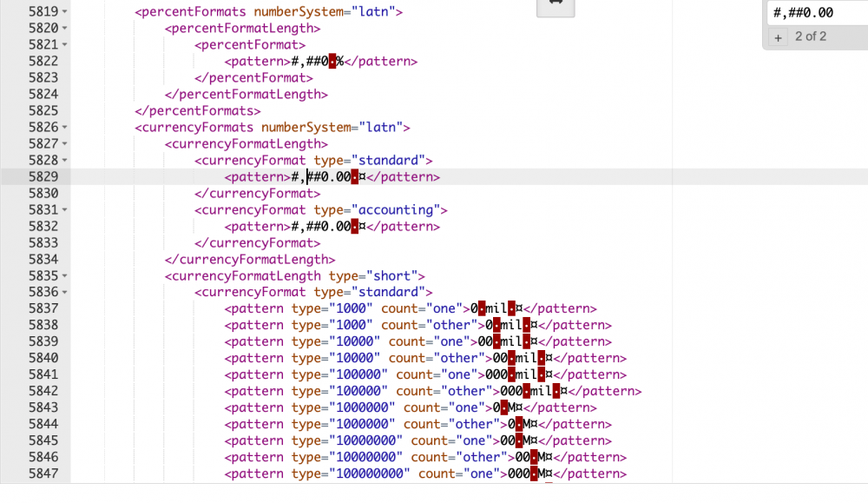Image resolution: width=868 pixels, height=503 pixels.
Task: Collapse the standard currencyFormat on line 5828
Action: point(66,160)
